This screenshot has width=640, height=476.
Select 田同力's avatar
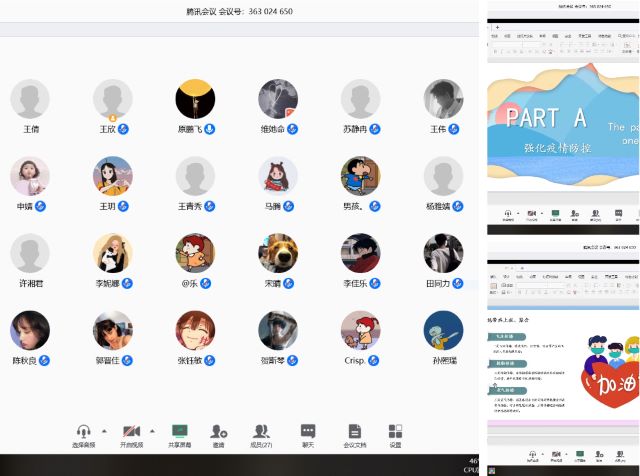(443, 253)
